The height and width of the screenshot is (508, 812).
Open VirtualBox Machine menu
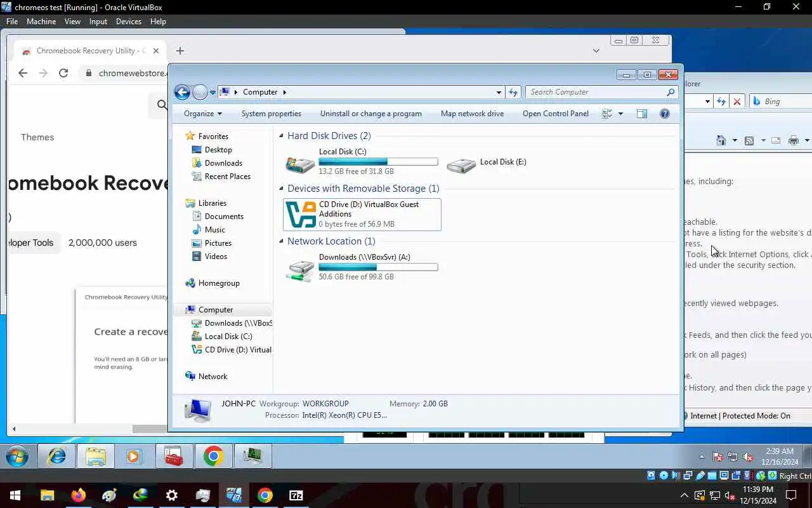(x=41, y=21)
